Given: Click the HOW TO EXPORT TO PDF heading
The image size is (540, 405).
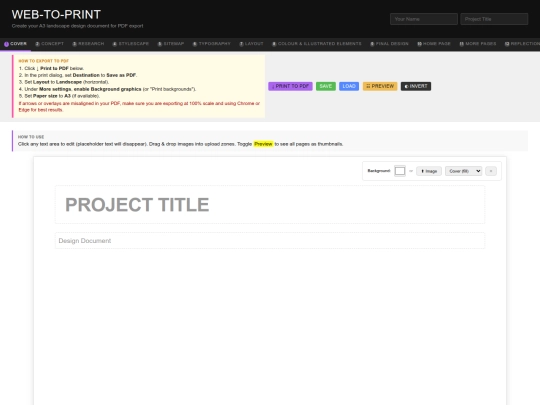Looking at the screenshot, I should [43, 61].
